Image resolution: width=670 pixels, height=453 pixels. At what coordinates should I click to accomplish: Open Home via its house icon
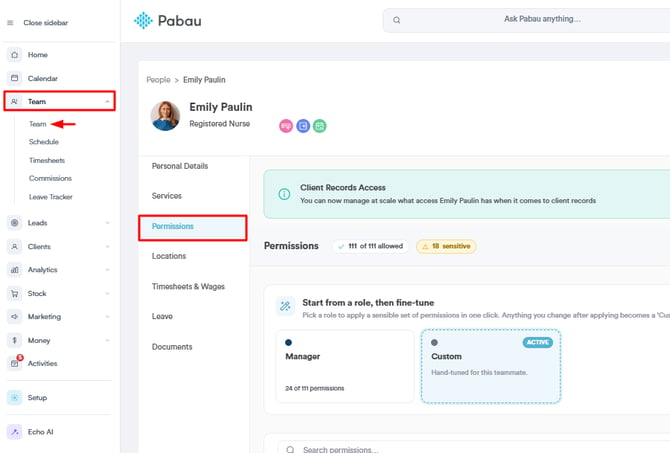click(x=15, y=55)
